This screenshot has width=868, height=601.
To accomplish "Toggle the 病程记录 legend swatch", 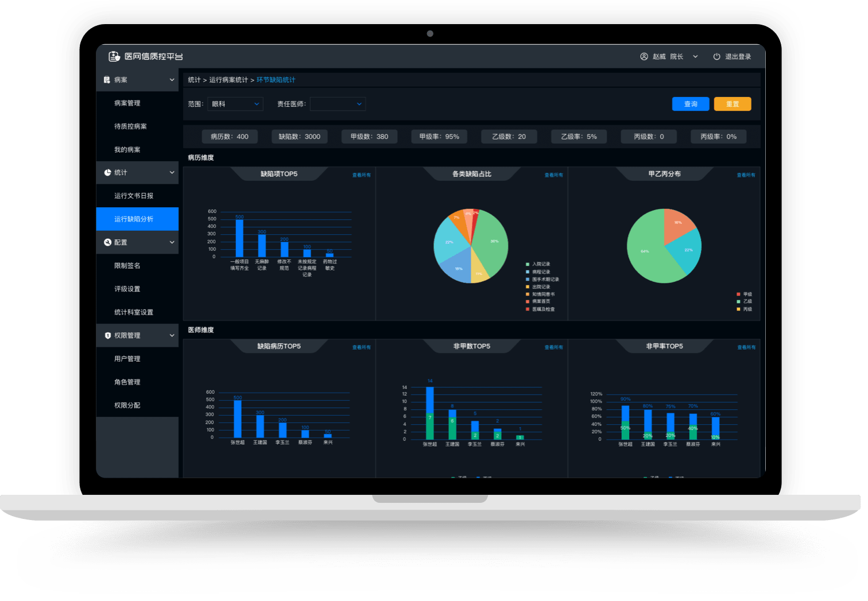I will (528, 272).
